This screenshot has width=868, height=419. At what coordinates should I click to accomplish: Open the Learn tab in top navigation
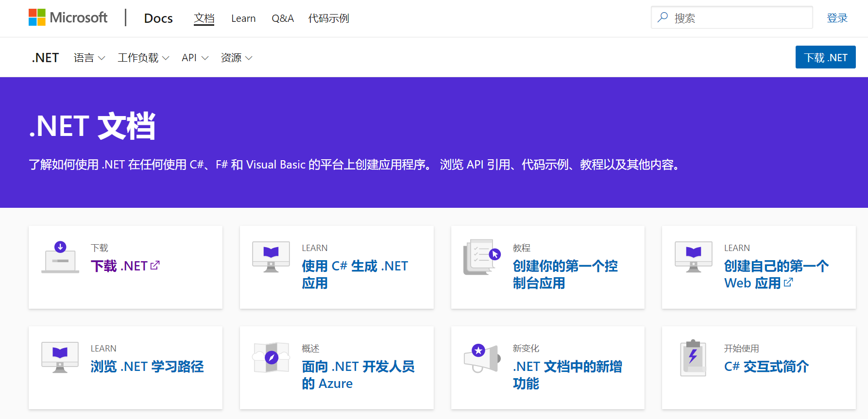coord(243,18)
